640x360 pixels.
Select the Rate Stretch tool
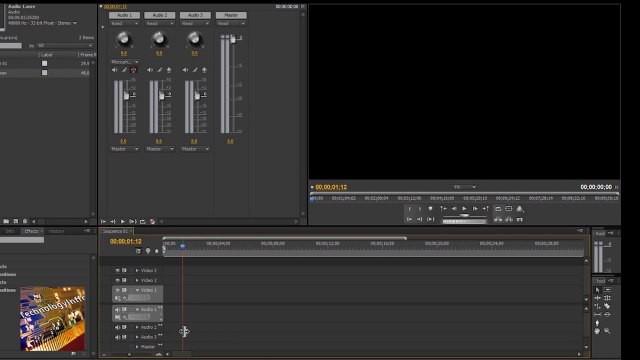click(598, 306)
